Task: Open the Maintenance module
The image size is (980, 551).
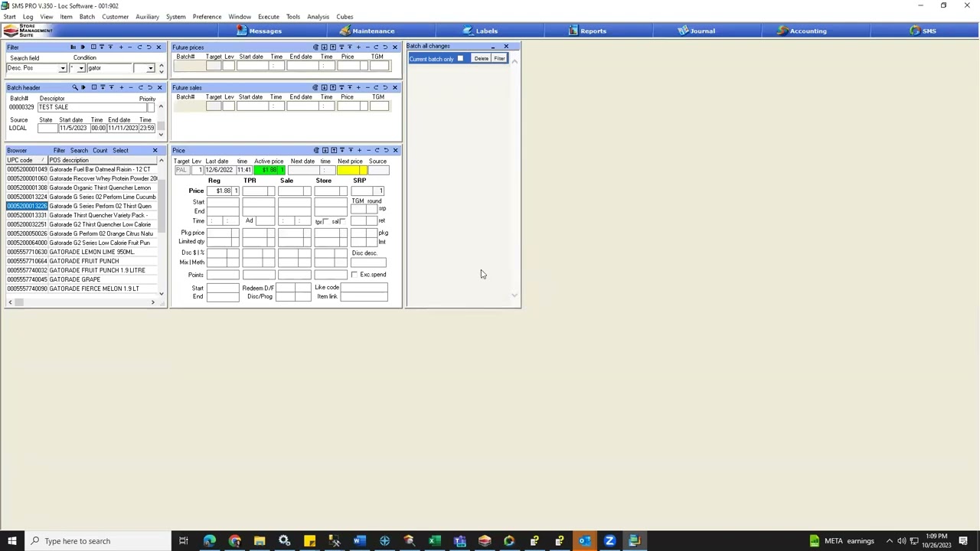Action: pyautogui.click(x=367, y=31)
